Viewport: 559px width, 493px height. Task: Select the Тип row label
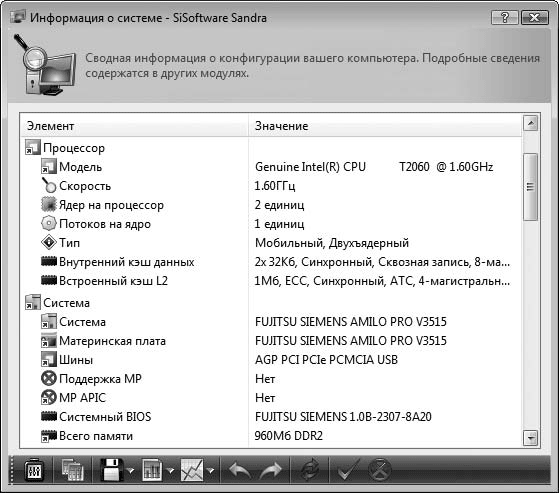(70, 243)
